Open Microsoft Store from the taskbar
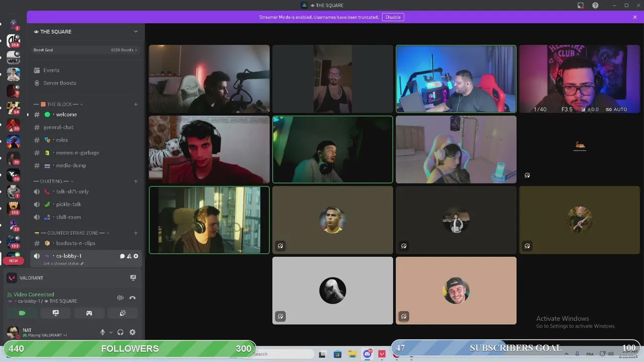 pyautogui.click(x=337, y=354)
